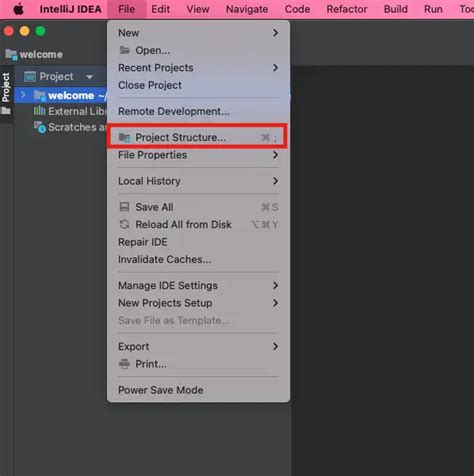Click the Save All disk icon
Screen dimensions: 474x476
coord(124,207)
